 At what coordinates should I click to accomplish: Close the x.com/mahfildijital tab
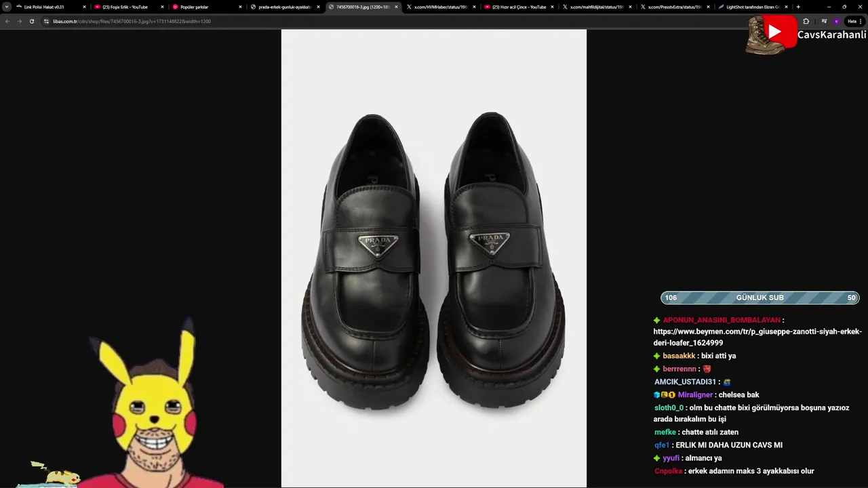point(630,7)
